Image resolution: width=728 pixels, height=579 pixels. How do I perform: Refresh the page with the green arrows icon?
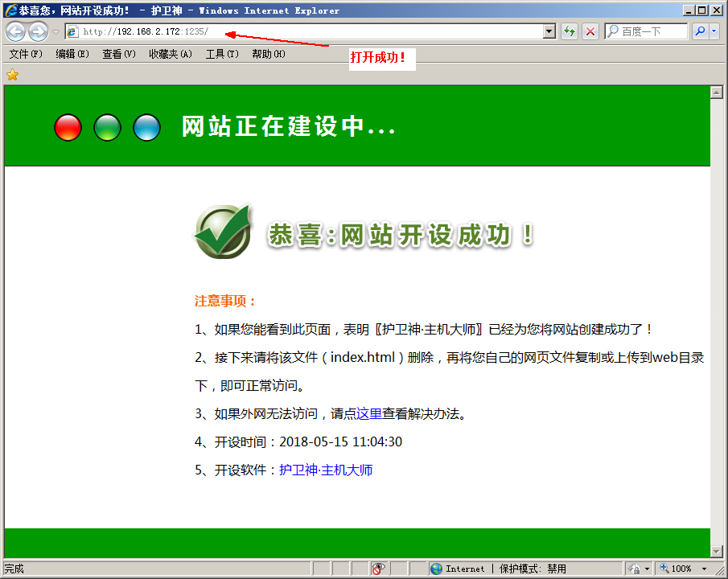tap(570, 31)
